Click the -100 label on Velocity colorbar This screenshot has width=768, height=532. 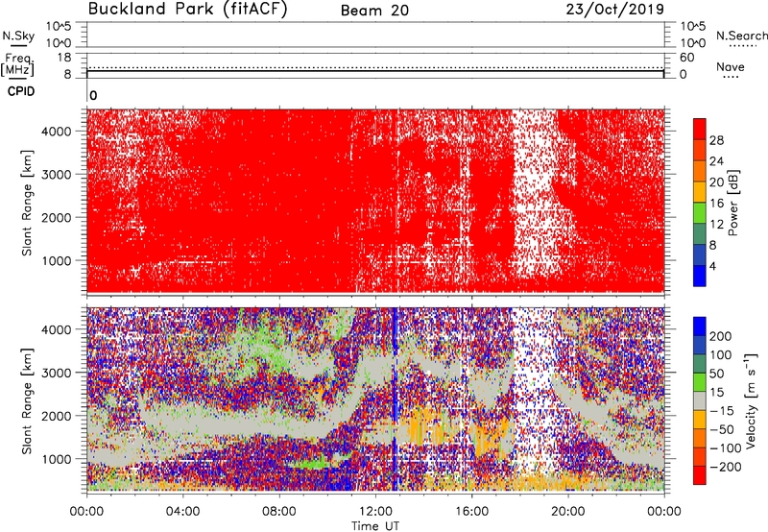(725, 448)
